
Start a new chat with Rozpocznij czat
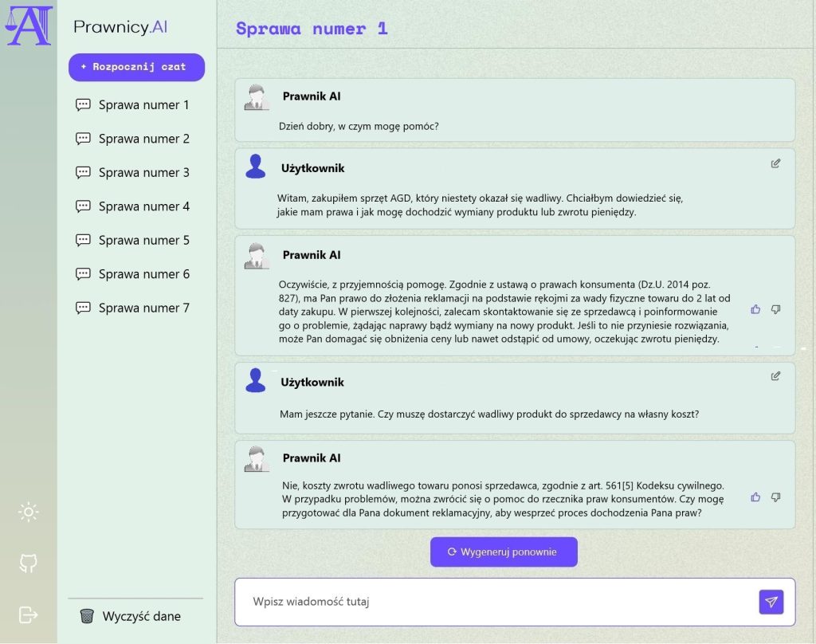(136, 67)
